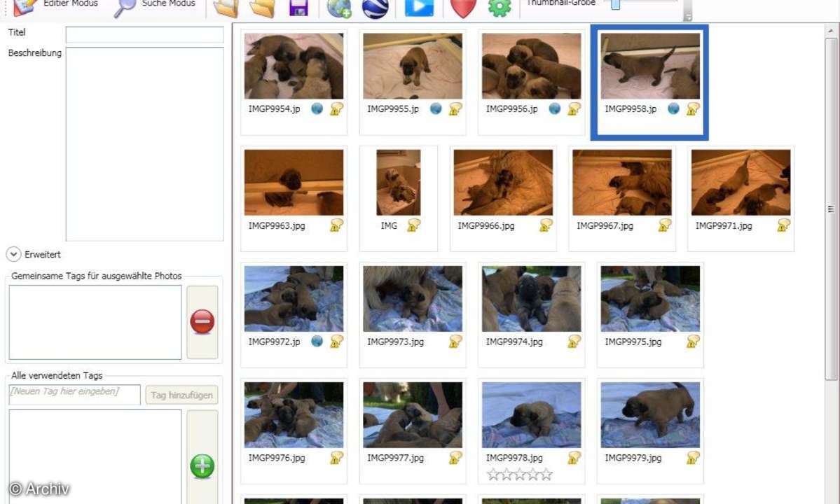Screen dimensions: 840x504
Task: Select the IMGP9954 puppy pile thumbnail
Action: pos(294,66)
